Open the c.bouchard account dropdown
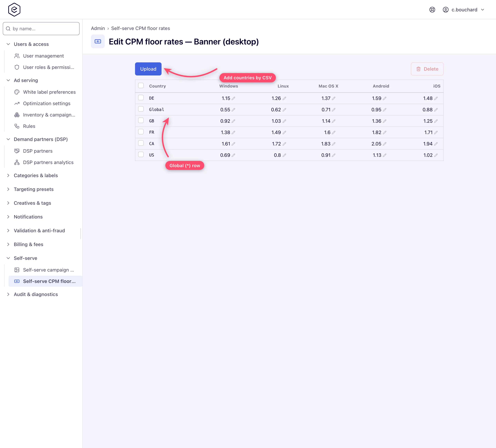The width and height of the screenshot is (496, 448). click(x=463, y=10)
